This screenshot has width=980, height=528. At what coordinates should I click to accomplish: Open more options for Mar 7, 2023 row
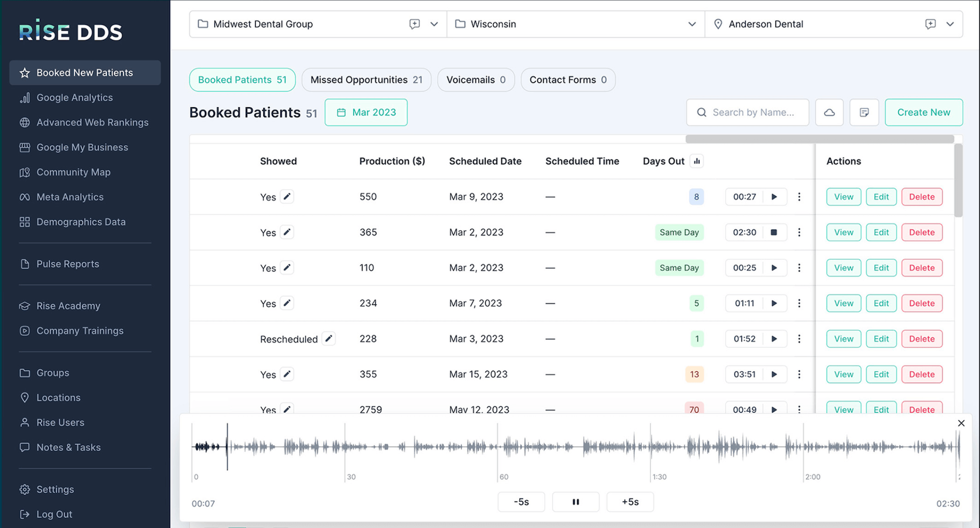pos(799,303)
